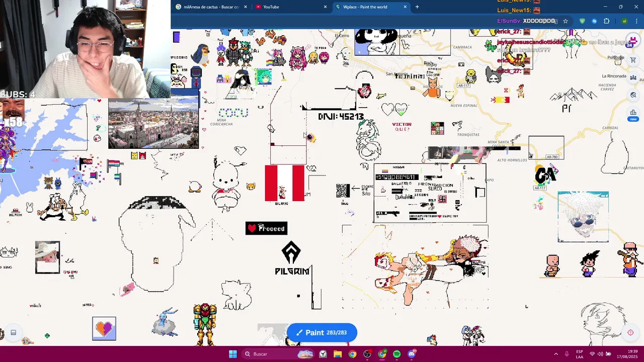Expand the system tray hidden icons chevron
Viewport: 644px width, 362px height.
pos(556,354)
